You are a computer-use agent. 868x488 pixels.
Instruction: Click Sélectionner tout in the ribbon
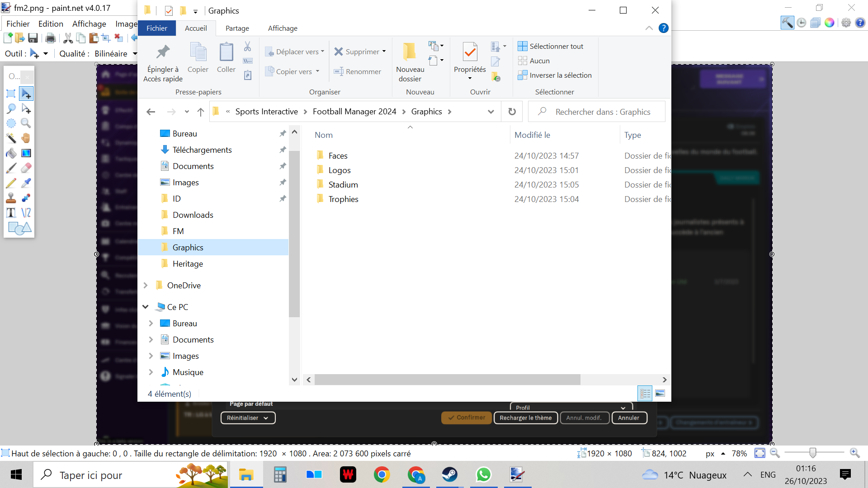pyautogui.click(x=551, y=46)
